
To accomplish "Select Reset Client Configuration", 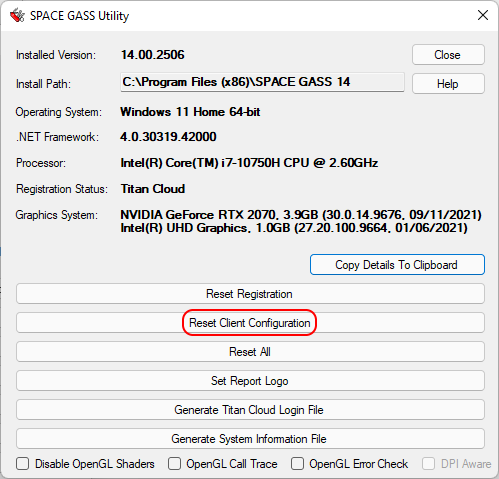I will (x=250, y=323).
